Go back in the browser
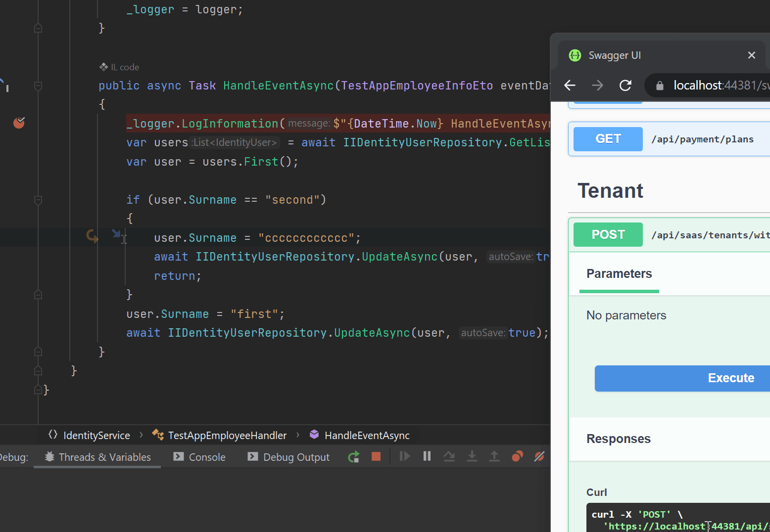Viewport: 770px width, 532px height. [x=570, y=86]
